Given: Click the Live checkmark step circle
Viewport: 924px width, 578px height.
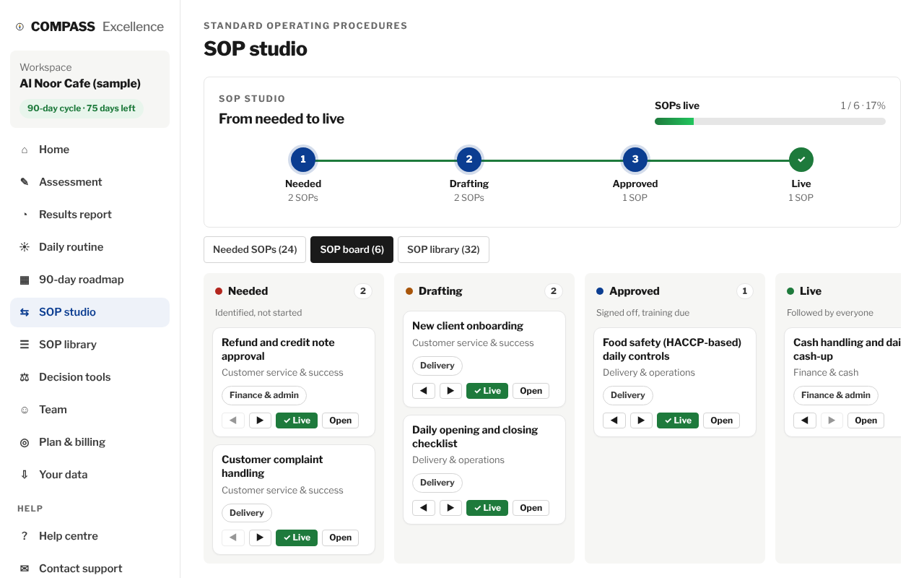Looking at the screenshot, I should click(x=801, y=160).
